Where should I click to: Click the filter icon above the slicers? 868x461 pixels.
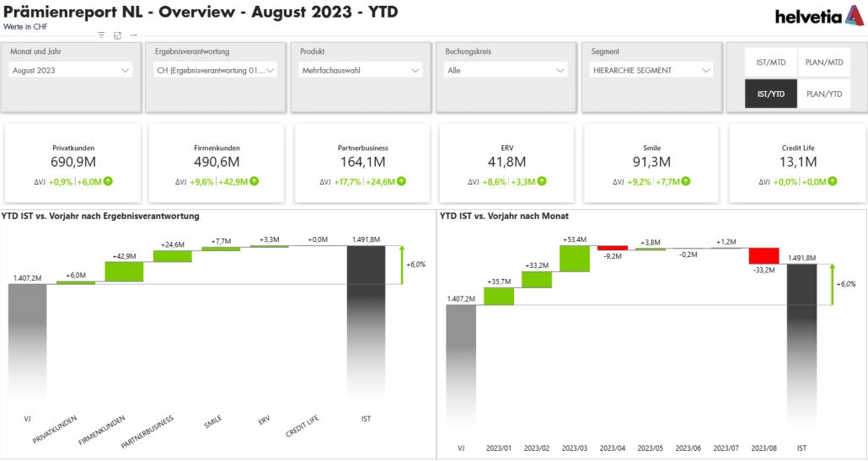coord(101,35)
